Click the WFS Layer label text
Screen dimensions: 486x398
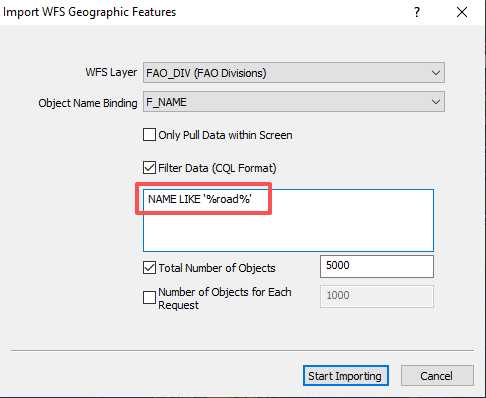tap(111, 72)
